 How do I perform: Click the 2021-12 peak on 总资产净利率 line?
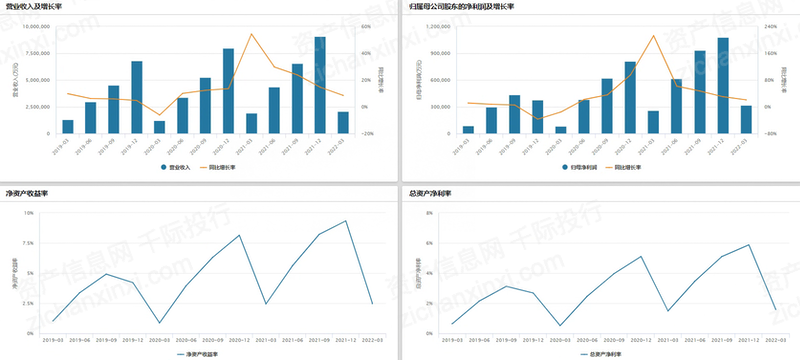[749, 245]
